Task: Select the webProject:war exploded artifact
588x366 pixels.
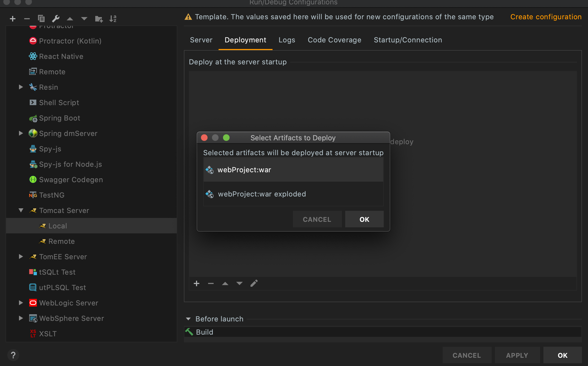Action: pyautogui.click(x=262, y=194)
